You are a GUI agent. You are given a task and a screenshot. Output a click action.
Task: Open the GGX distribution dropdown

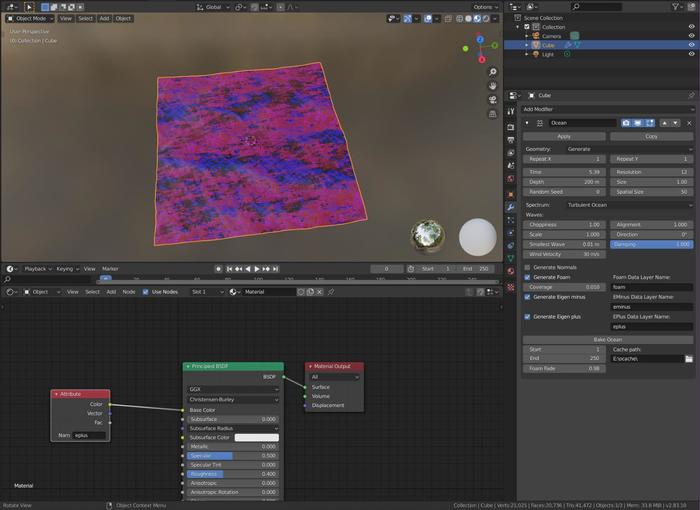233,389
